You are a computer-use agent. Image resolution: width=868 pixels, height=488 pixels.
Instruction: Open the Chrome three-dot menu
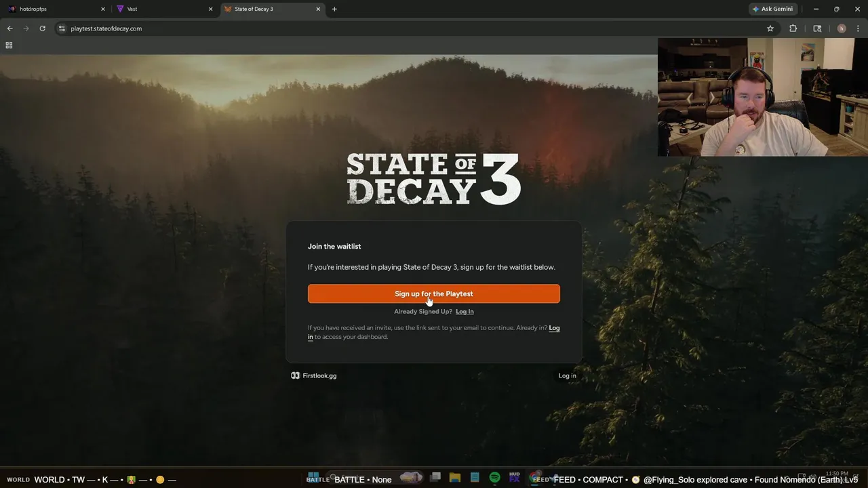858,28
